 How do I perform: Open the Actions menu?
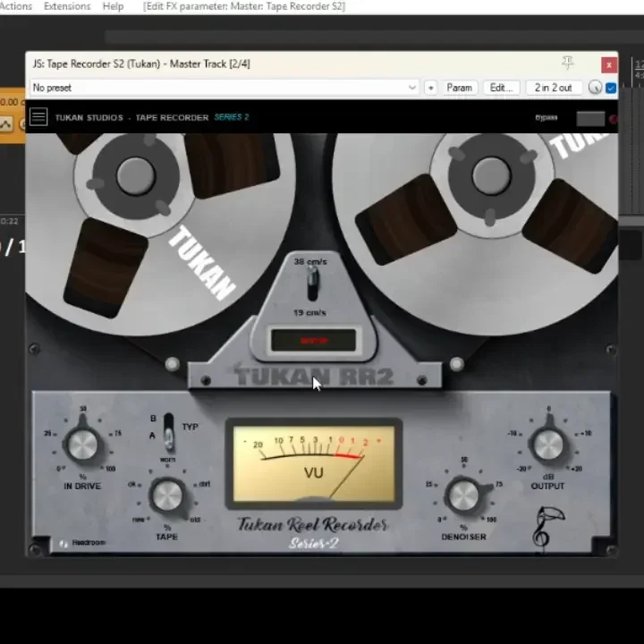(x=15, y=6)
